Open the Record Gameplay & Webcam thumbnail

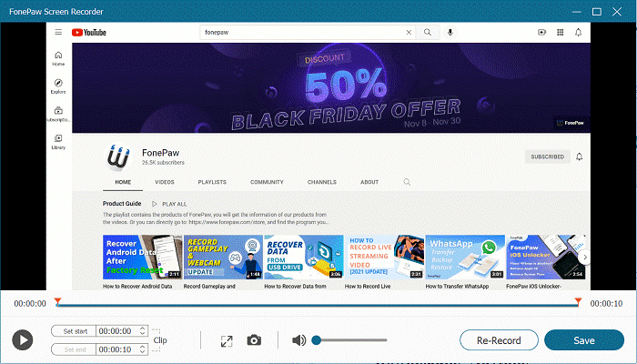(x=223, y=257)
